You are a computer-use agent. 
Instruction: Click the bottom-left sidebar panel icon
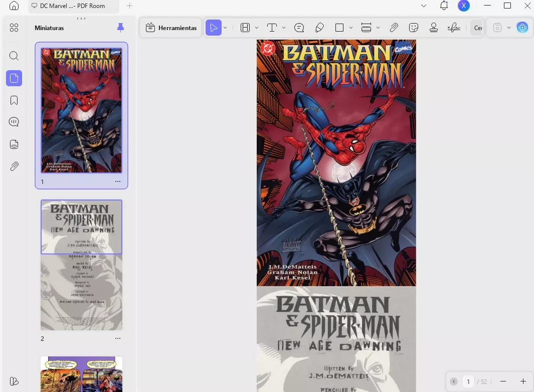[14, 381]
